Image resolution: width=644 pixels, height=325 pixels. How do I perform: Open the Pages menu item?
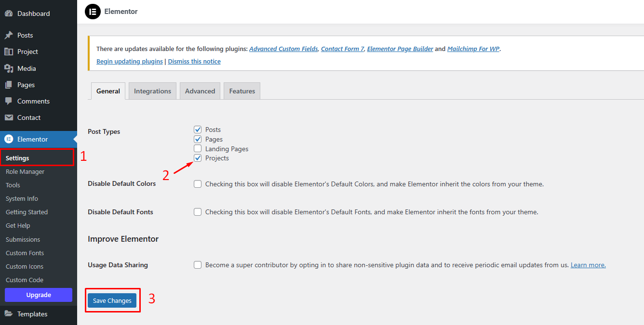tap(39, 85)
